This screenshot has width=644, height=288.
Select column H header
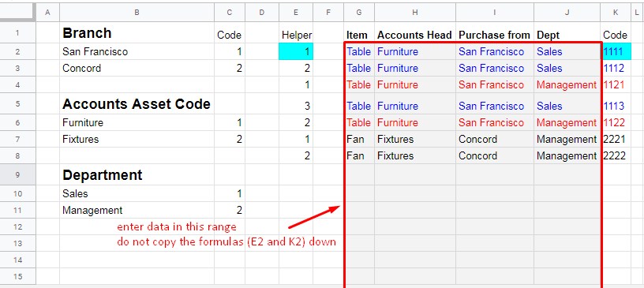(415, 13)
